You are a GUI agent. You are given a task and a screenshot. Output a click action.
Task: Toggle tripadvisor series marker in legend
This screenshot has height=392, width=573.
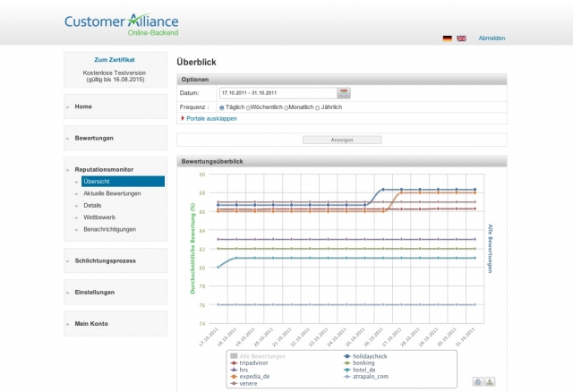tap(234, 362)
